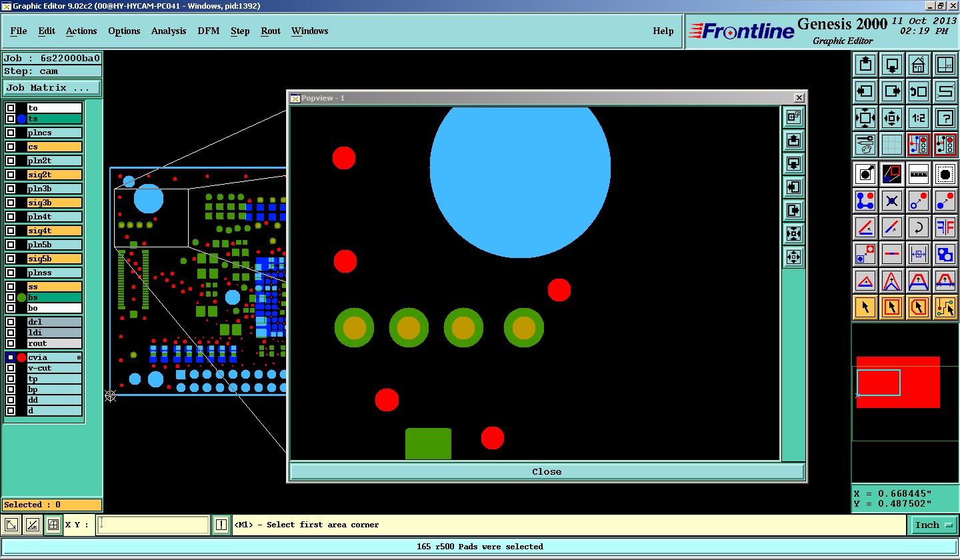Click the red color dot on cvia layer

click(21, 358)
